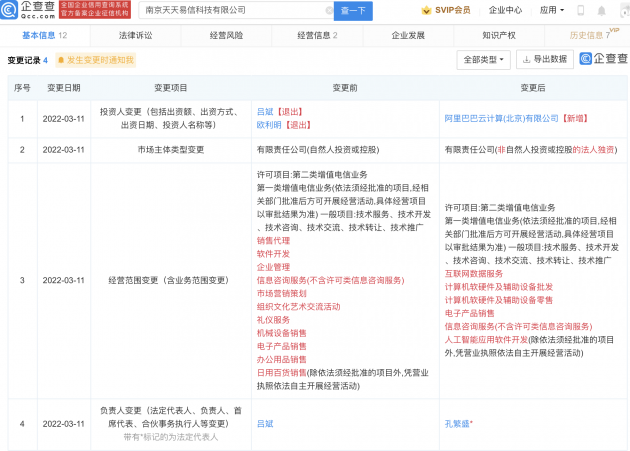
Task: Open 吕斌 link in investor change row
Action: tap(265, 112)
